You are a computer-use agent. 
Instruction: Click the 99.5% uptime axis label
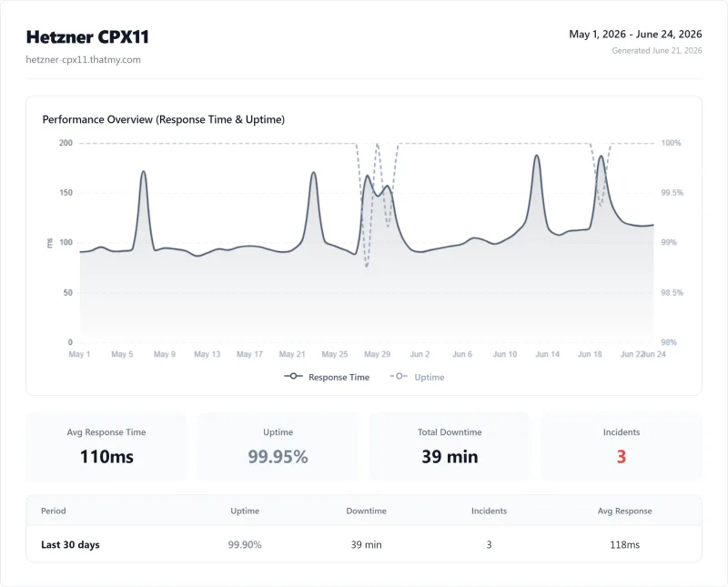coord(672,193)
